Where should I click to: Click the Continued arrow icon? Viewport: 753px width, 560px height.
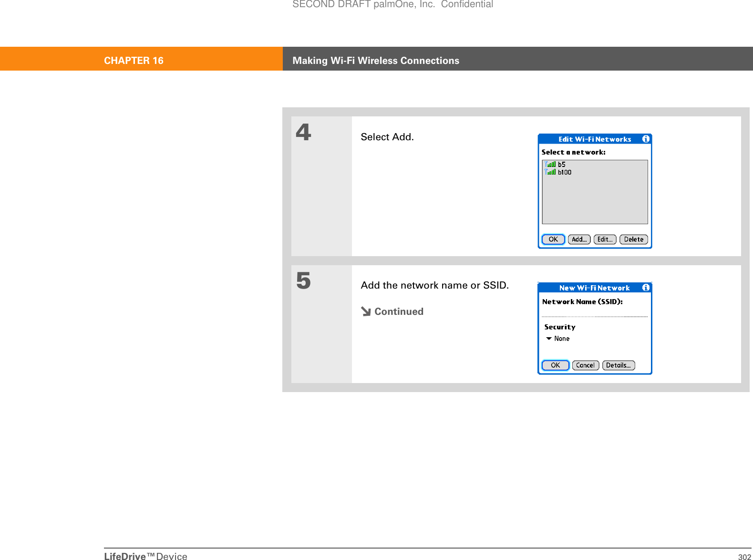click(x=366, y=311)
